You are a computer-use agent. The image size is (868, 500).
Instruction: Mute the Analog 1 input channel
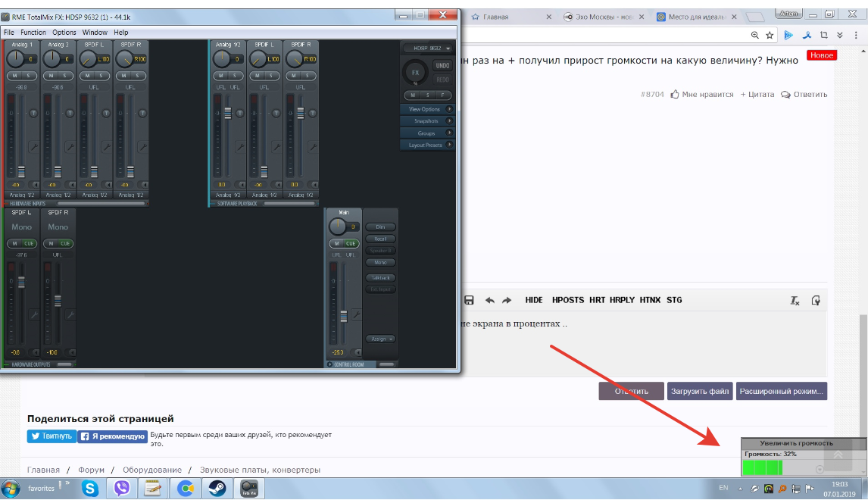point(15,76)
